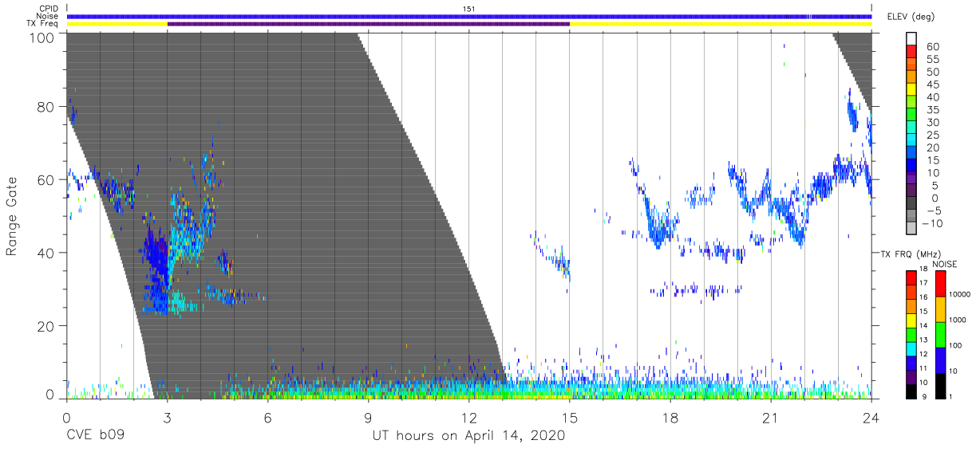
Task: Click the purple section of the TX Freq strip
Action: point(369,24)
